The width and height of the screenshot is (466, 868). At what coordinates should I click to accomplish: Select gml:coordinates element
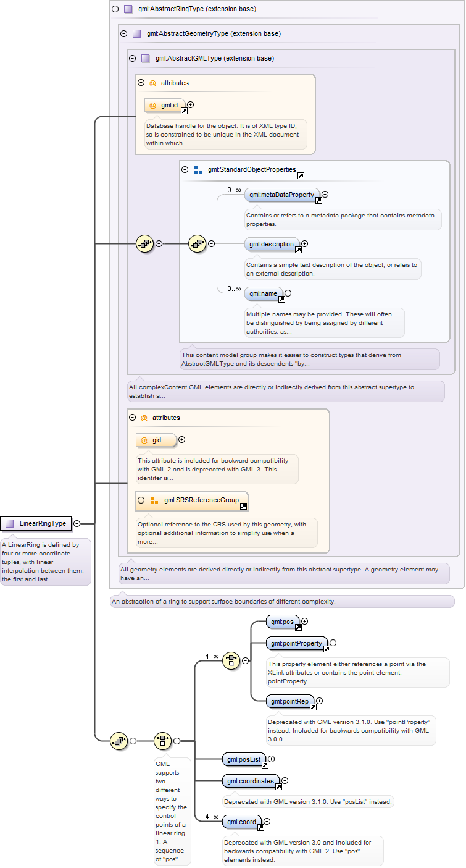pos(251,782)
